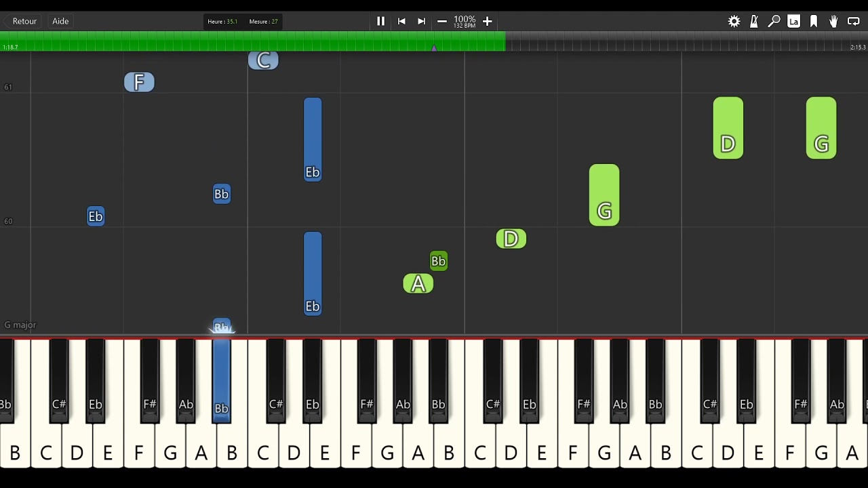This screenshot has height=488, width=868.
Task: Toggle the loop repeat icon
Action: click(x=854, y=22)
